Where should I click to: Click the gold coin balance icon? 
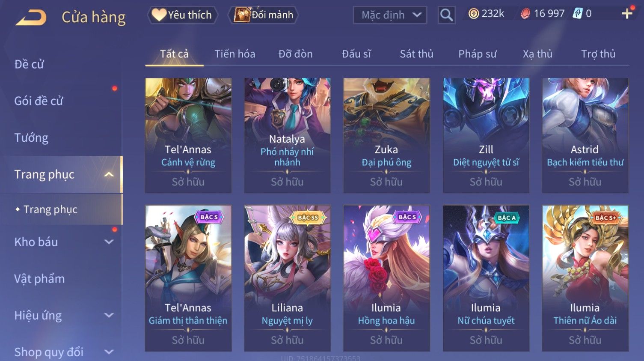click(x=473, y=14)
